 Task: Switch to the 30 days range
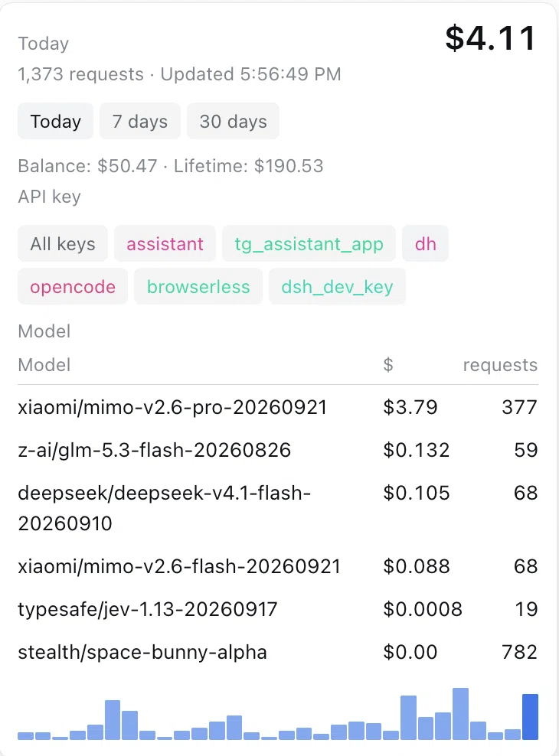coord(233,121)
